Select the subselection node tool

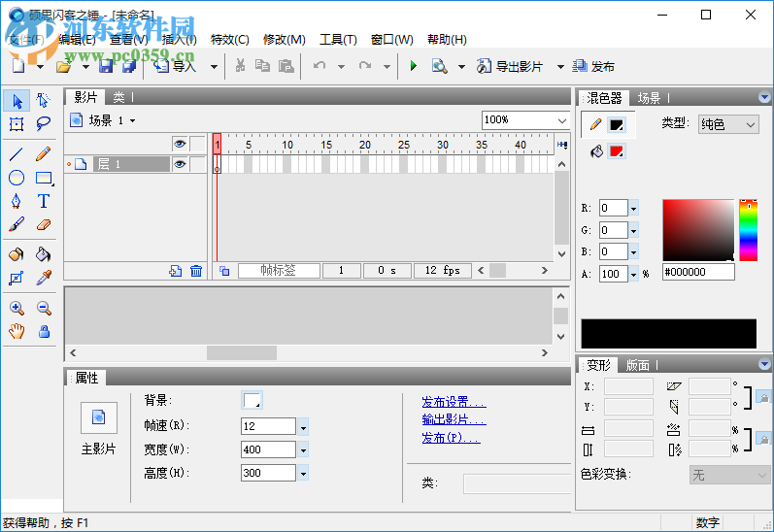point(44,101)
